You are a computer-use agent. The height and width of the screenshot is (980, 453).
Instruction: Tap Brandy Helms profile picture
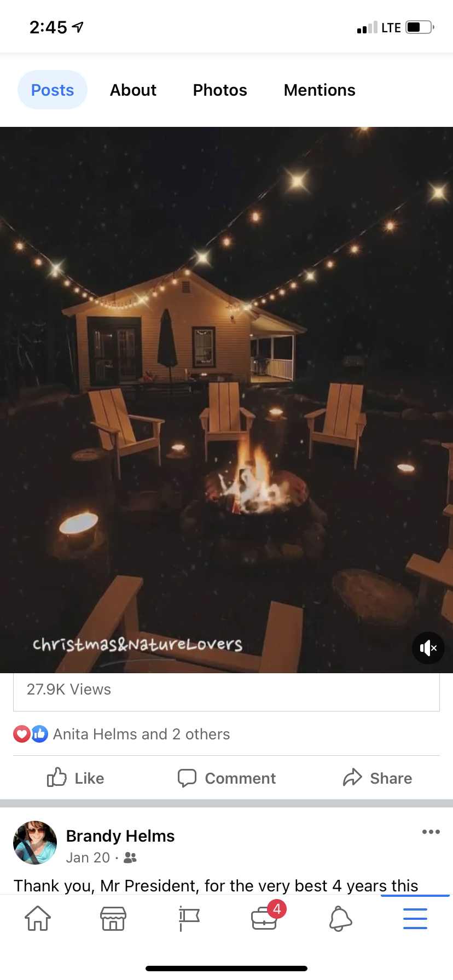click(35, 842)
